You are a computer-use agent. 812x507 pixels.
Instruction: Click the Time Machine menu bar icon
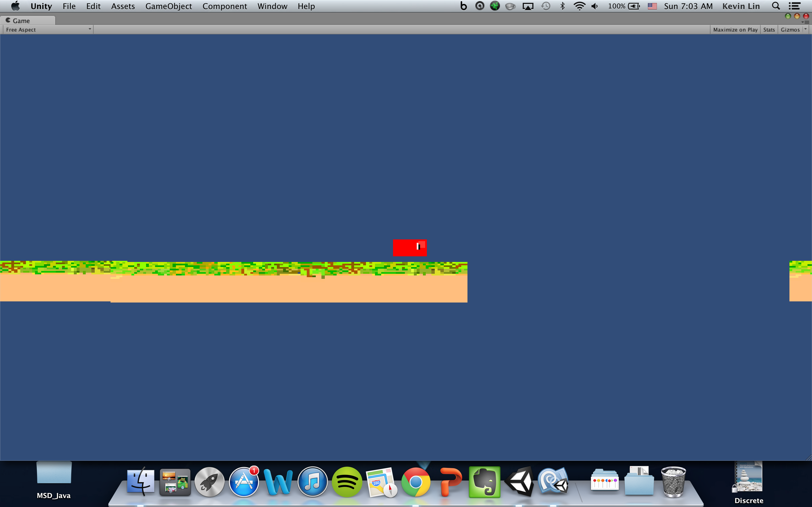546,6
